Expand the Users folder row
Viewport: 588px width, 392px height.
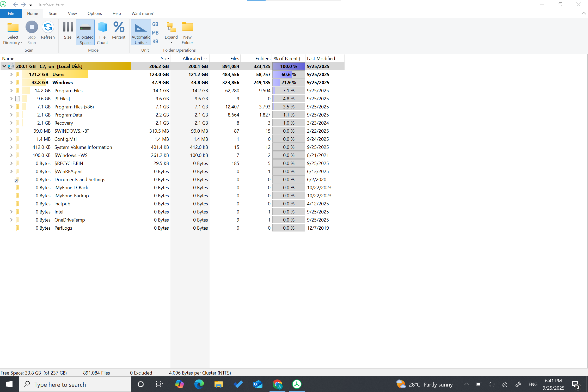(11, 74)
